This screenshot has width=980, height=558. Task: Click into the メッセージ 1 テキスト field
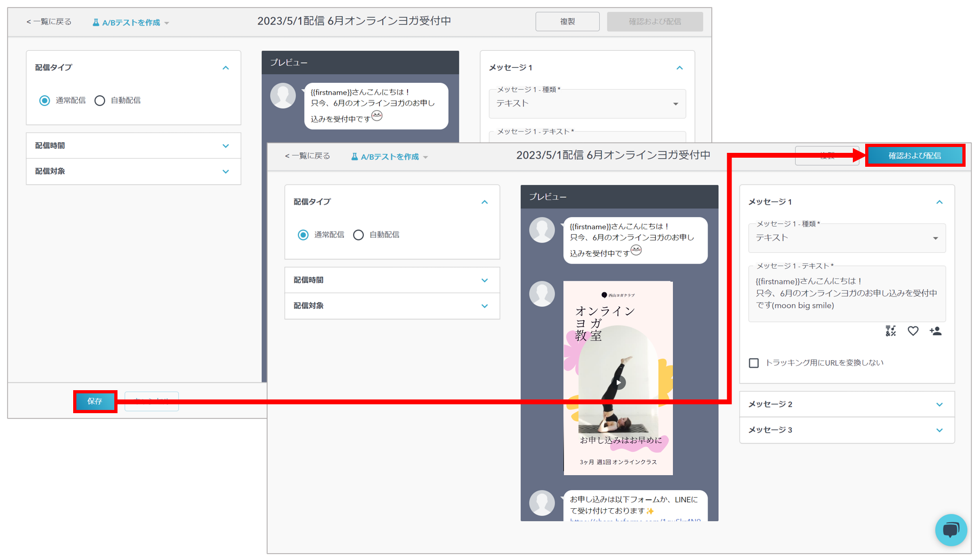click(846, 294)
